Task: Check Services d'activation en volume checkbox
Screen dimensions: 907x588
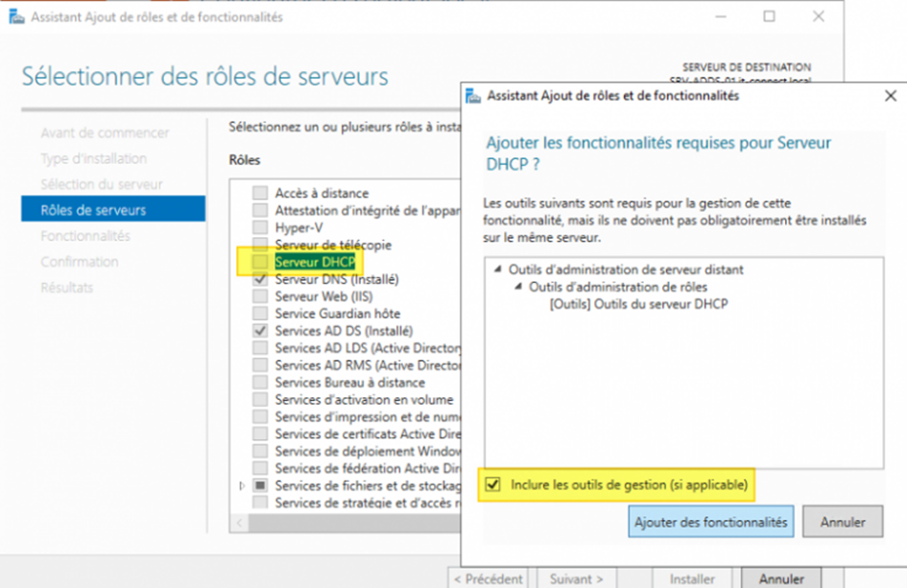Action: 260,400
